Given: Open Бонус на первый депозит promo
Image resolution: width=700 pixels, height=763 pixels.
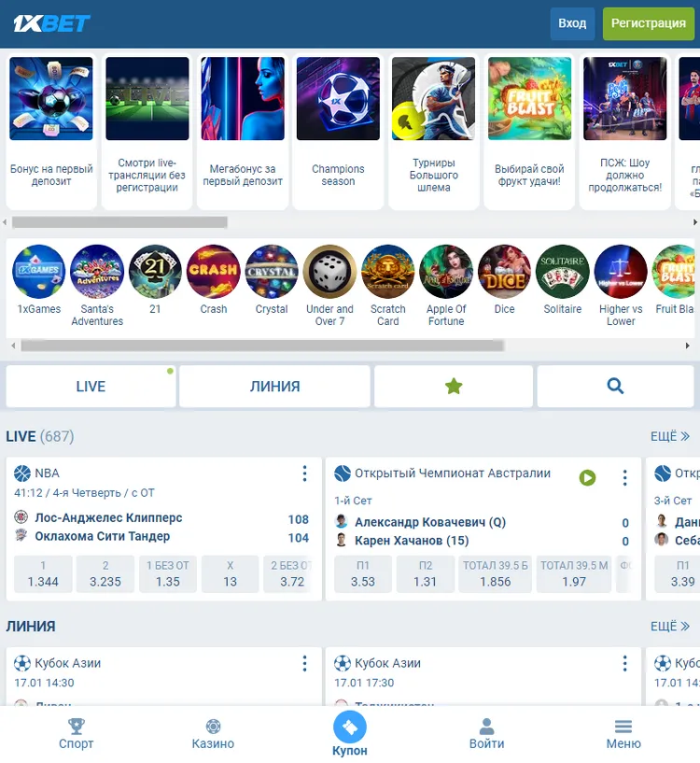Looking at the screenshot, I should tap(51, 132).
